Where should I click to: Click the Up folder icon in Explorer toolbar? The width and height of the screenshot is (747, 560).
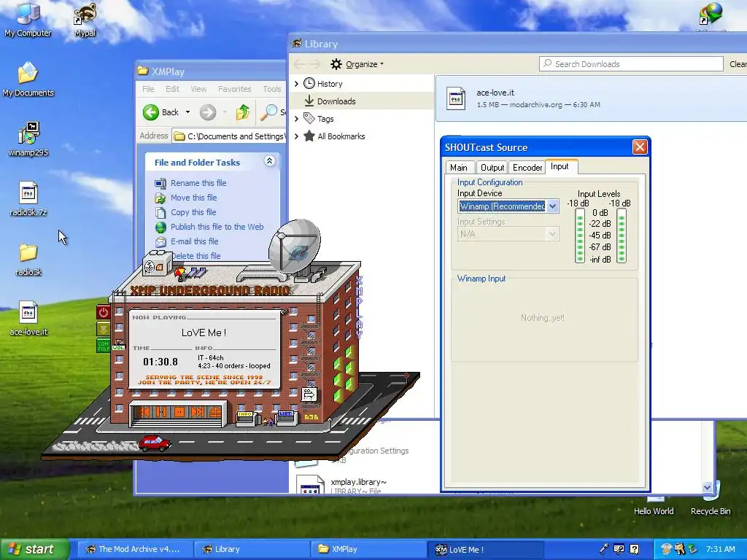[x=242, y=112]
